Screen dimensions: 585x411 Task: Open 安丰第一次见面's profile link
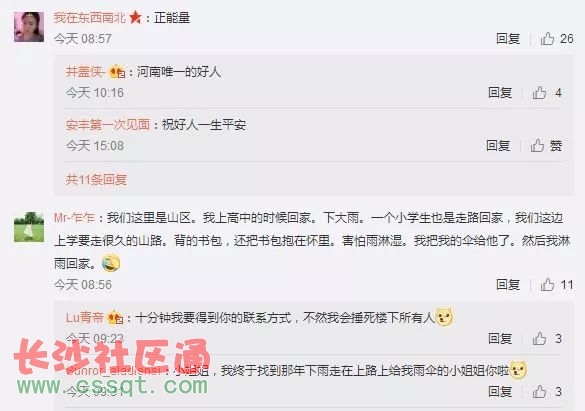(108, 125)
